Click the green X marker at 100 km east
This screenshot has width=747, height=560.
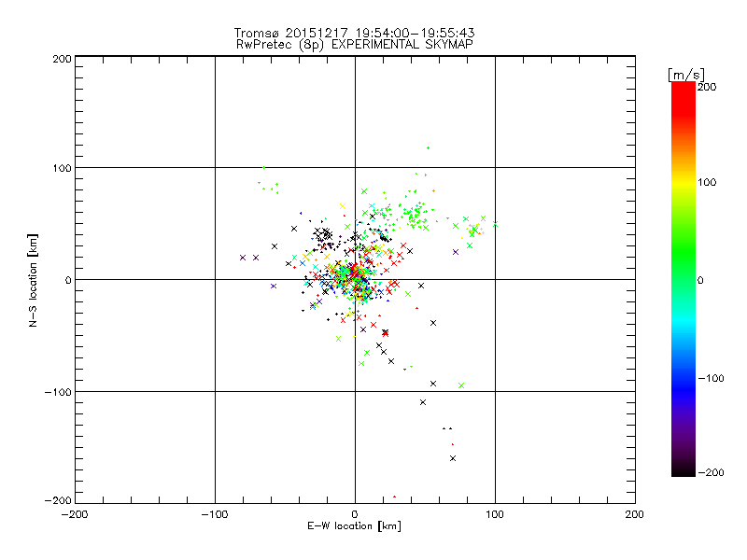tap(495, 224)
